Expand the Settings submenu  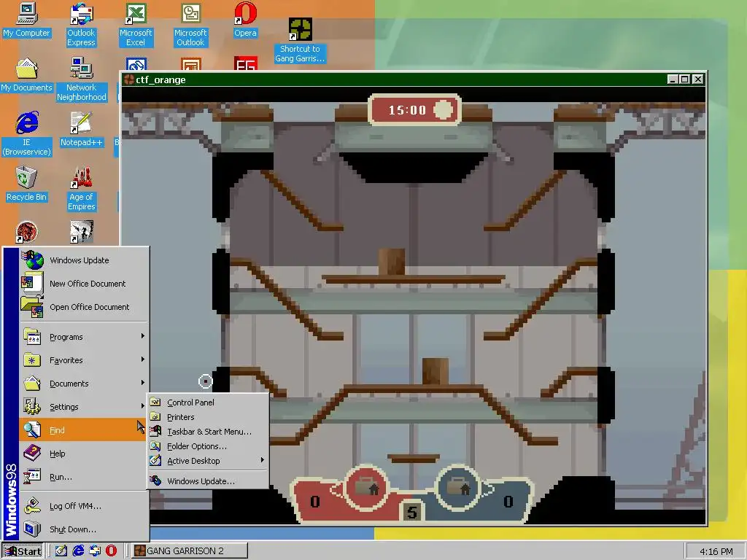click(x=85, y=407)
